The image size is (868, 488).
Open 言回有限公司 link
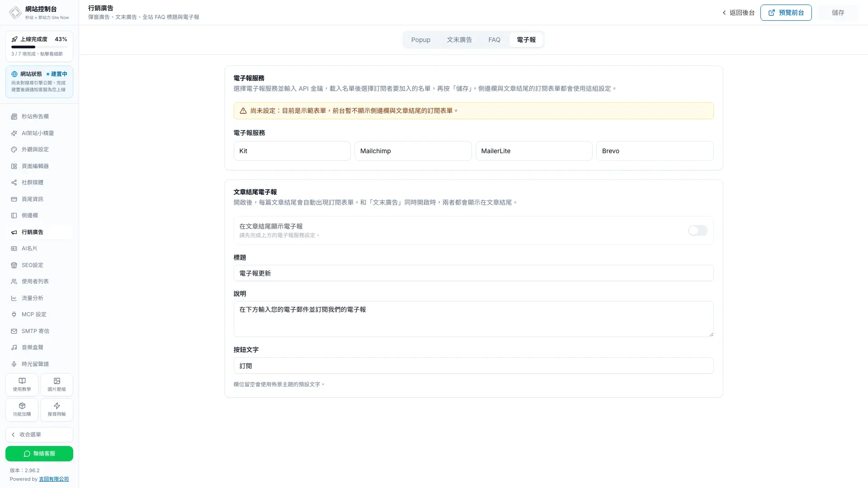point(54,479)
